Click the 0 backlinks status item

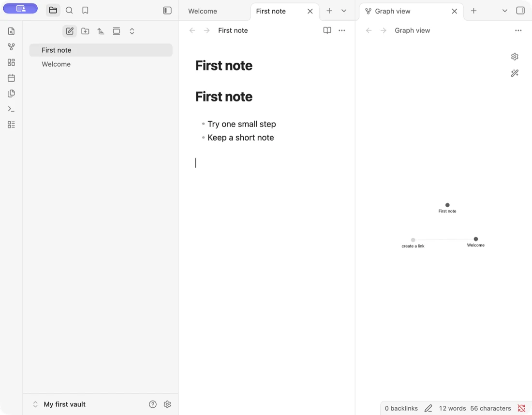(x=401, y=408)
